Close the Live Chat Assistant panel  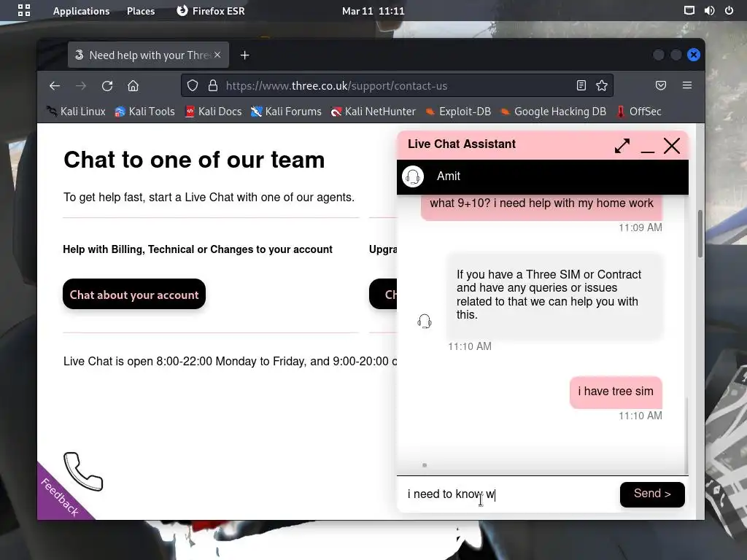672,146
